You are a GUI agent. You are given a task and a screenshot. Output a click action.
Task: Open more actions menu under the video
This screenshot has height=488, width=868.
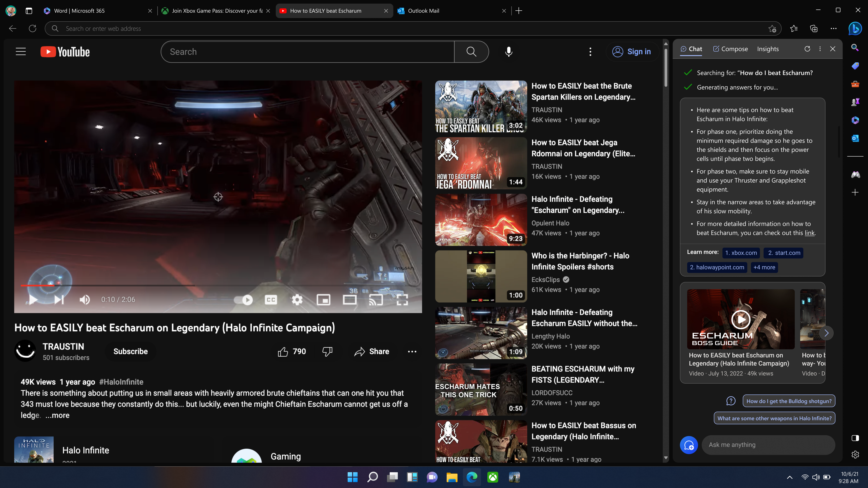(412, 352)
